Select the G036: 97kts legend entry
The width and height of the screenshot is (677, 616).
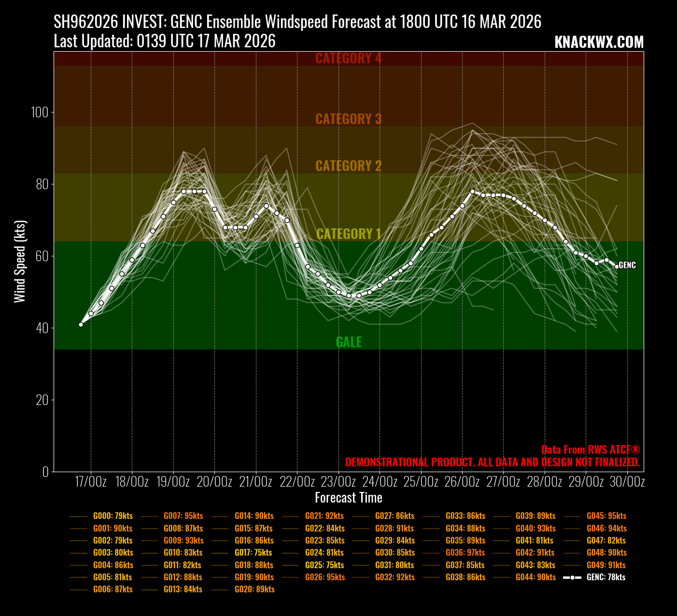465,553
